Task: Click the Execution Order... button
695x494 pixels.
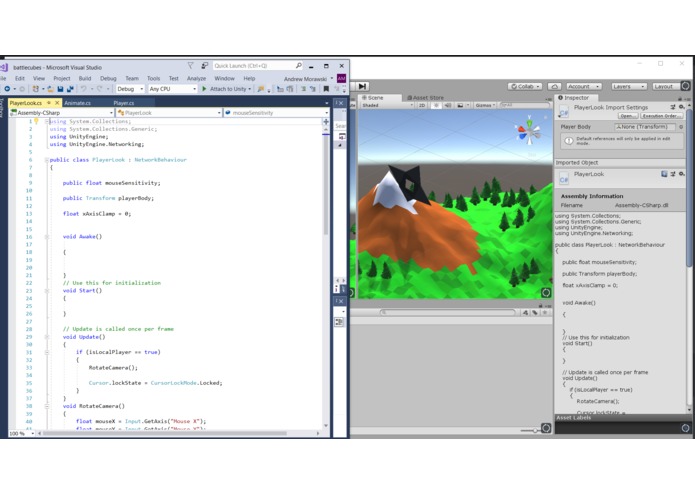Action: point(660,116)
